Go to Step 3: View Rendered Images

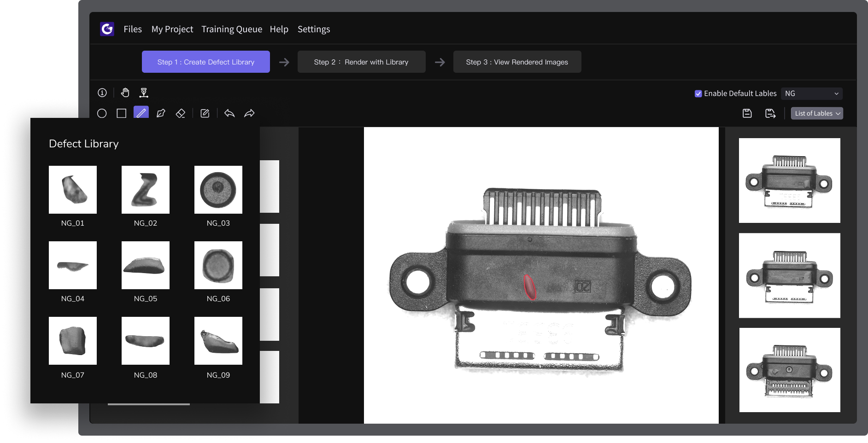(x=517, y=62)
